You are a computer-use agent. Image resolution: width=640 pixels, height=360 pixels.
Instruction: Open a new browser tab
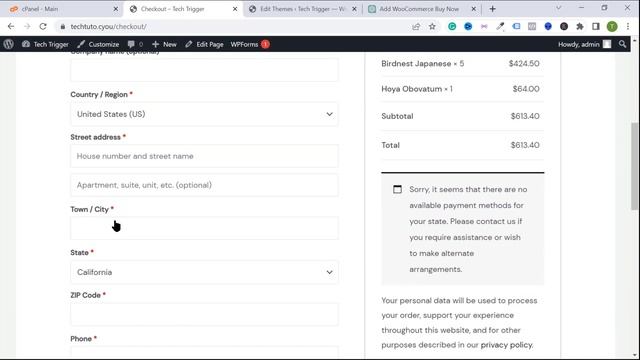click(493, 9)
